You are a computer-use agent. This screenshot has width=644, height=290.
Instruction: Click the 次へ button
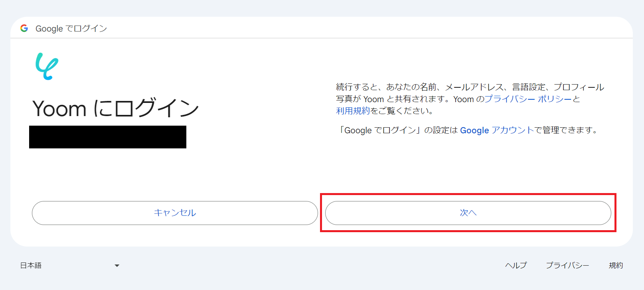coord(468,213)
